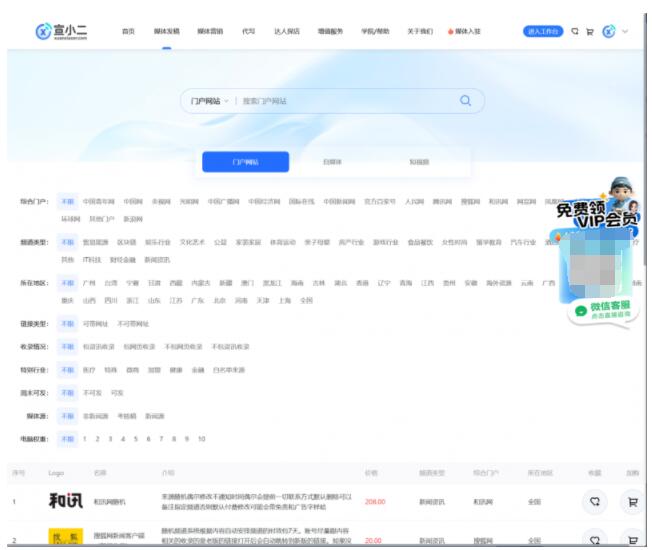Screen dimensions: 652x550
Task: Add the 搜狐 row to cart
Action: (633, 540)
